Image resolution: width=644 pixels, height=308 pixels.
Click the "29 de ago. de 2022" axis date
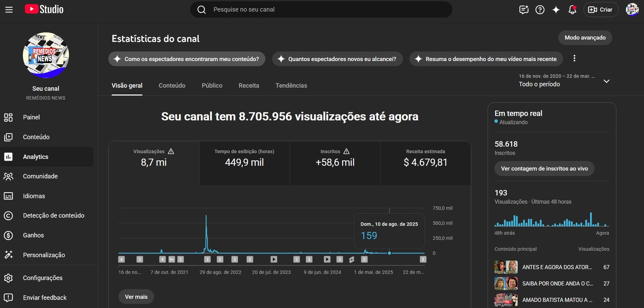(x=221, y=272)
